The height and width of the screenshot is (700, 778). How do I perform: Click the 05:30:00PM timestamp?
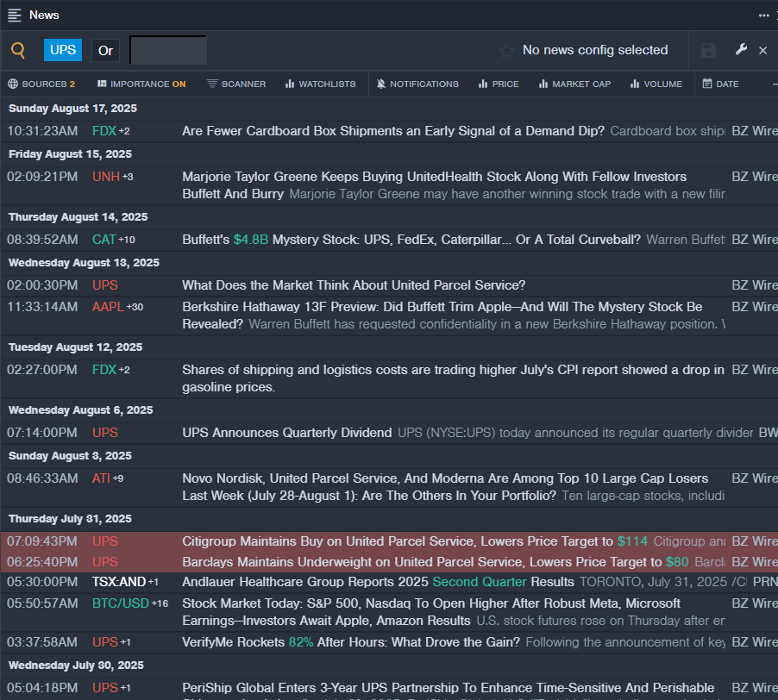tap(42, 582)
